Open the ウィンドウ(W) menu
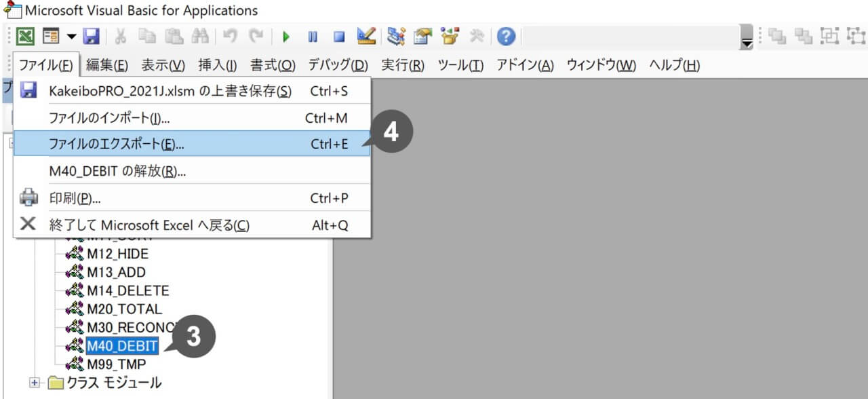 (x=601, y=65)
